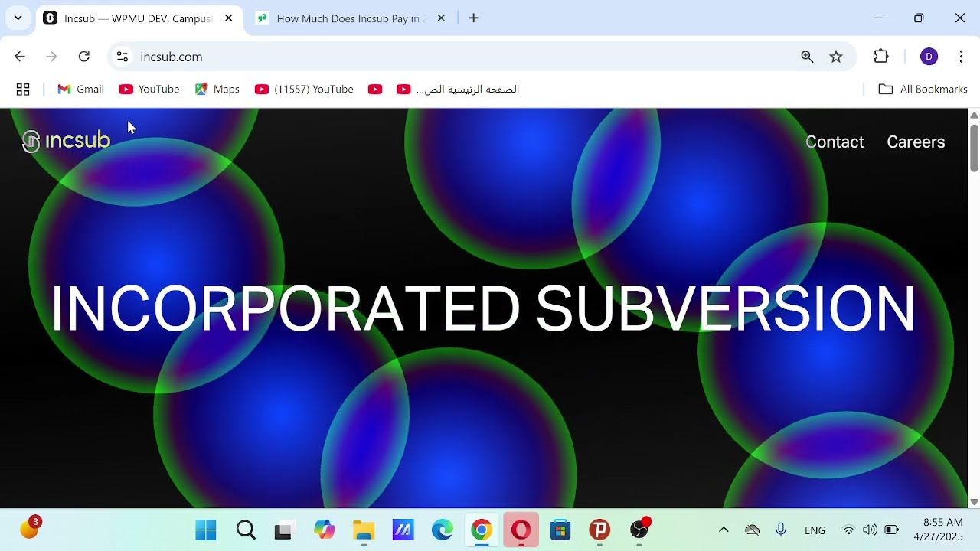Open Opera browser from the taskbar
This screenshot has height=551, width=980.
tap(521, 530)
